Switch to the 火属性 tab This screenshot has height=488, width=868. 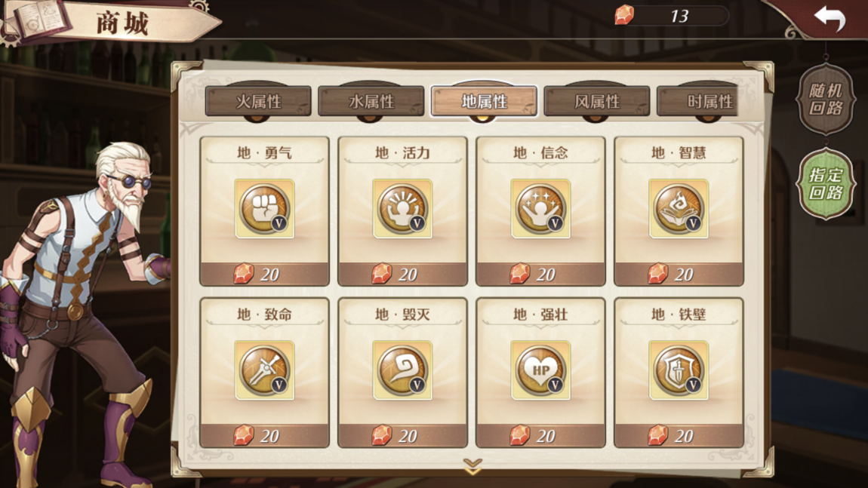coord(259,101)
